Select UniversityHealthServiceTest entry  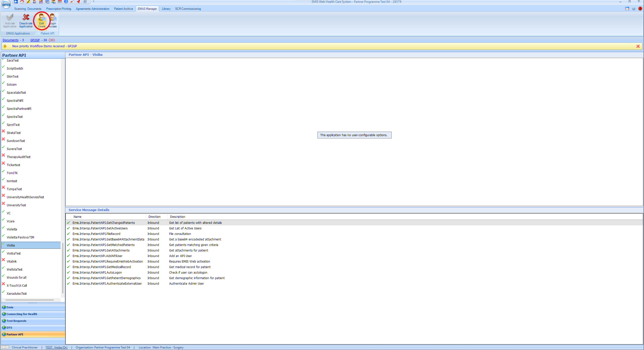(x=31, y=197)
